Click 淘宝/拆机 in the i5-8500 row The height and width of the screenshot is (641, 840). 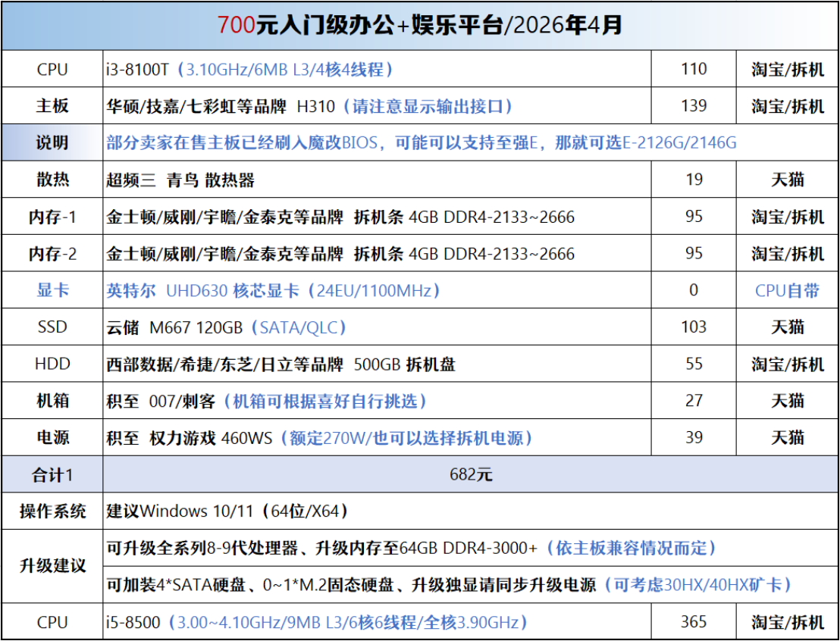tap(787, 622)
